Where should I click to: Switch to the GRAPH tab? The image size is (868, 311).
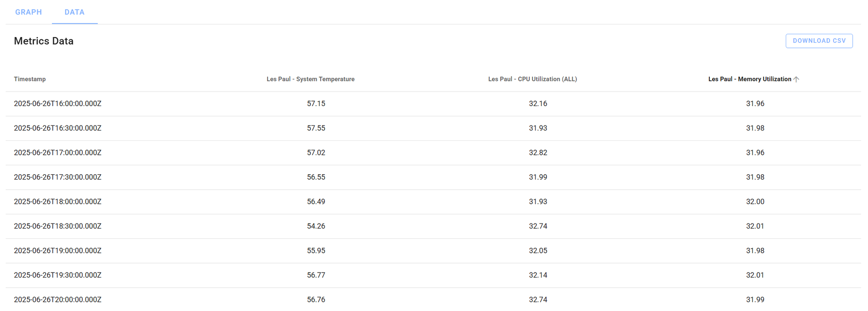[28, 12]
